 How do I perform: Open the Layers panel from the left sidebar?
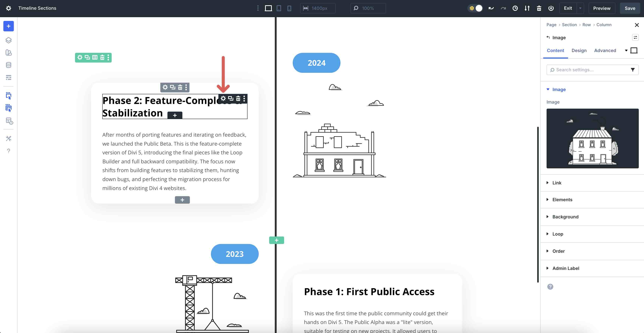coord(9,40)
